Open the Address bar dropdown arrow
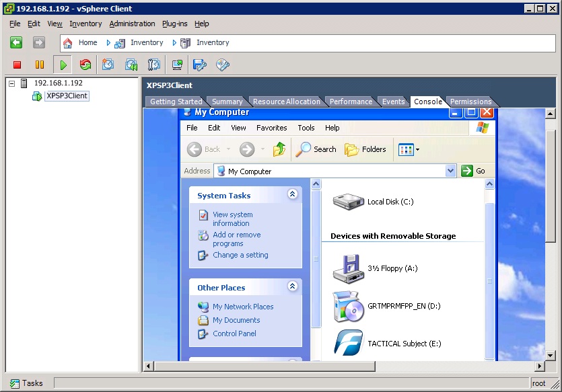This screenshot has width=562, height=392. tap(450, 171)
